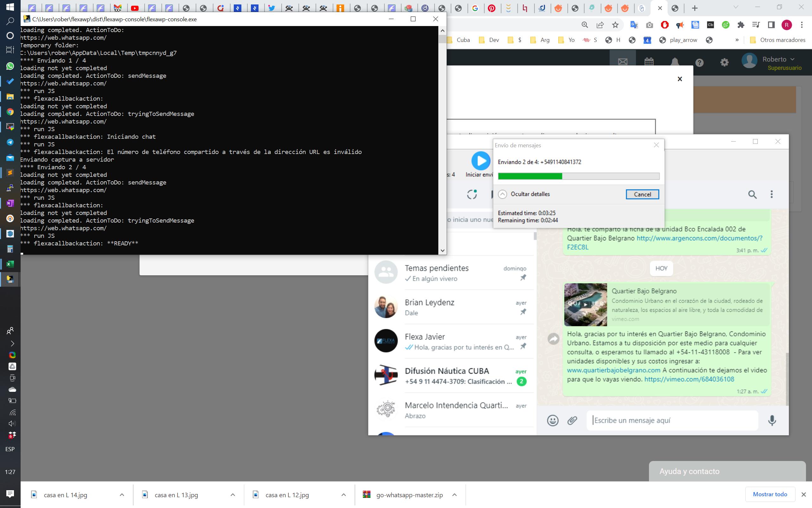812x508 pixels.
Task: Expand options for casa en L 14.jpg
Action: click(122, 495)
